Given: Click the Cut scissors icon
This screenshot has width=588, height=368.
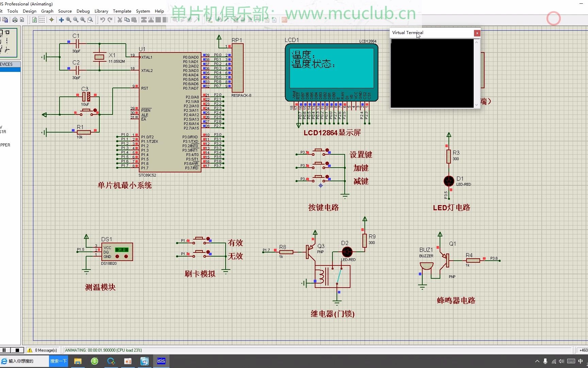Looking at the screenshot, I should click(120, 20).
